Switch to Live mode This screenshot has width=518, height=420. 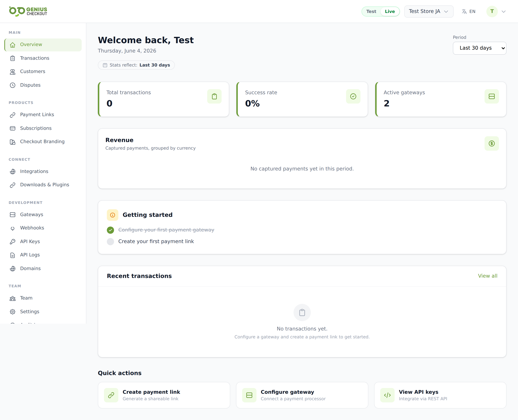click(390, 11)
